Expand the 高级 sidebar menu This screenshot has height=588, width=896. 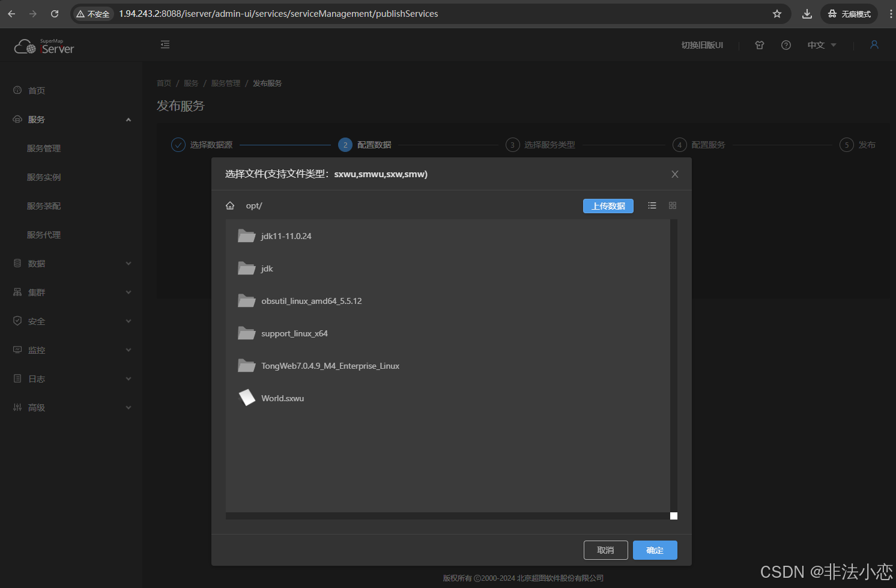click(72, 408)
